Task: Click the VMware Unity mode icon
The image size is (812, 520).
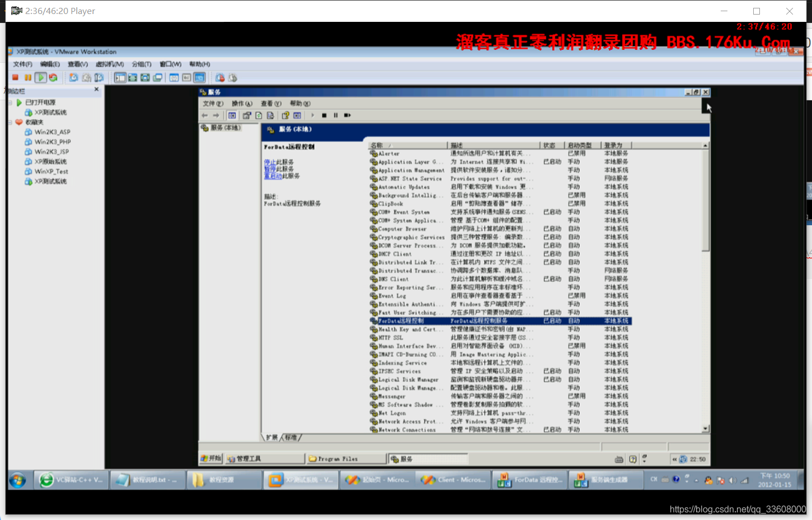Action: (158, 77)
